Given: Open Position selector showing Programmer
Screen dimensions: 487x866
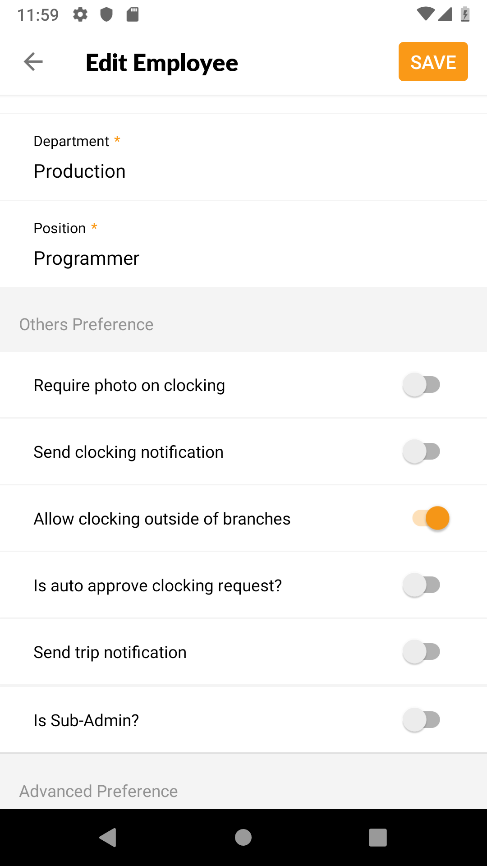Looking at the screenshot, I should coord(244,244).
